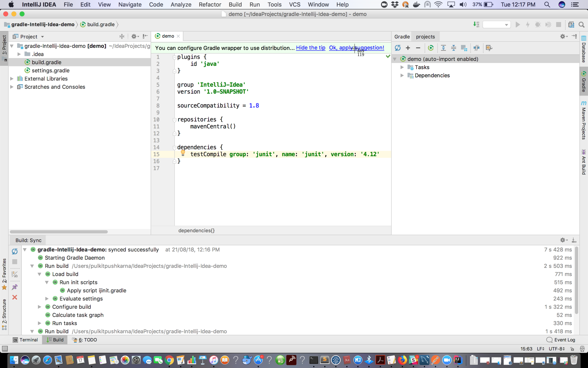Open the Database tool window stripe
This screenshot has width=588, height=368.
pos(584,50)
